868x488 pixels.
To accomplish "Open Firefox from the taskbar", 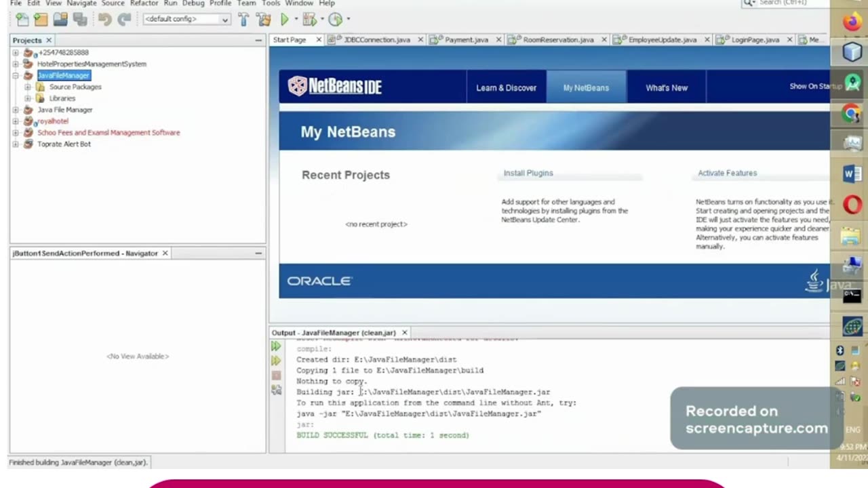I will 852,22.
